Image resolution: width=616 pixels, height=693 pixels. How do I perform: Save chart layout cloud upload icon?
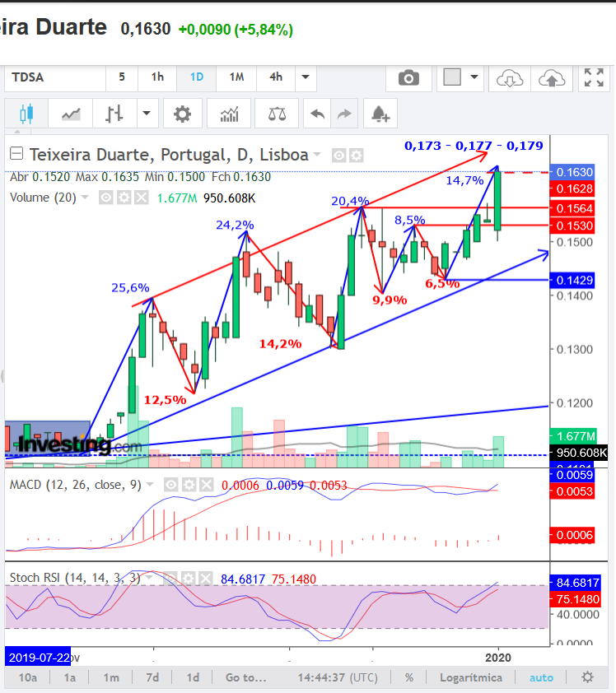(x=552, y=79)
